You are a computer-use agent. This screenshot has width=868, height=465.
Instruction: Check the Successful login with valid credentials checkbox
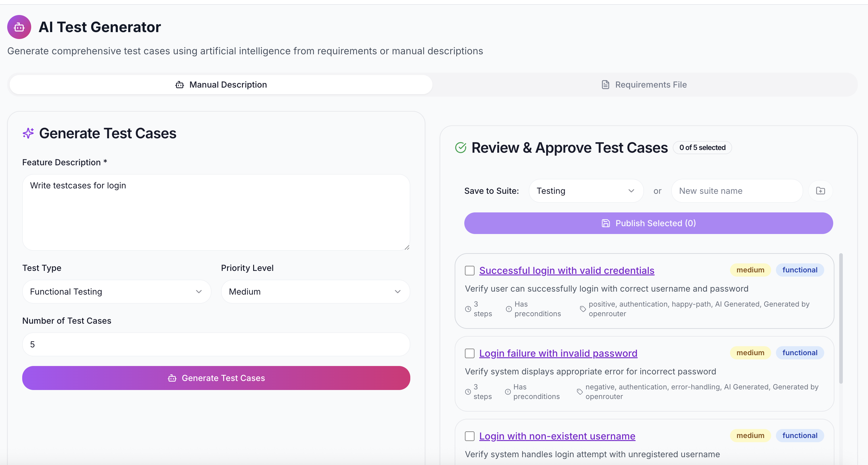pos(469,271)
